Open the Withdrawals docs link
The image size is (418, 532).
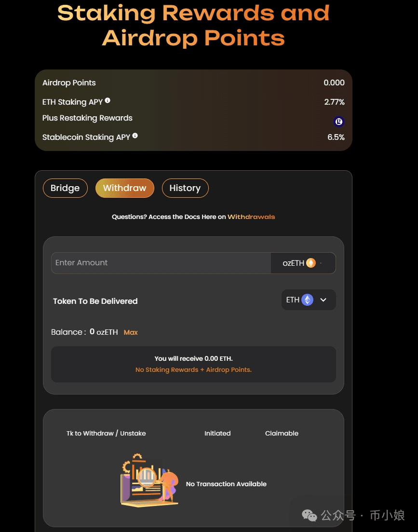point(251,217)
